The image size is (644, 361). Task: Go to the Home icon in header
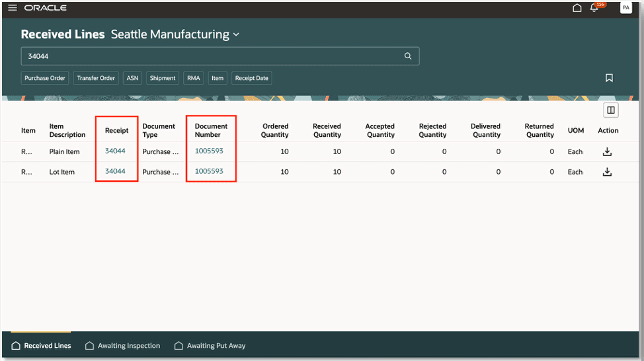[x=577, y=8]
